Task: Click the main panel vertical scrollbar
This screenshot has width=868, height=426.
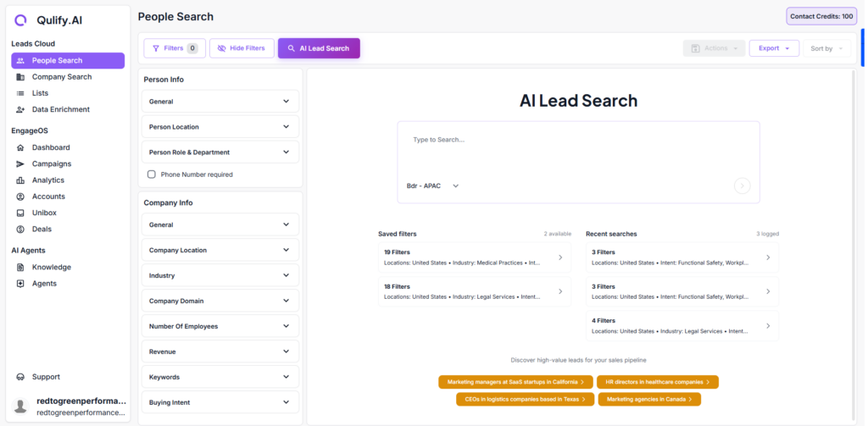Action: [x=854, y=246]
